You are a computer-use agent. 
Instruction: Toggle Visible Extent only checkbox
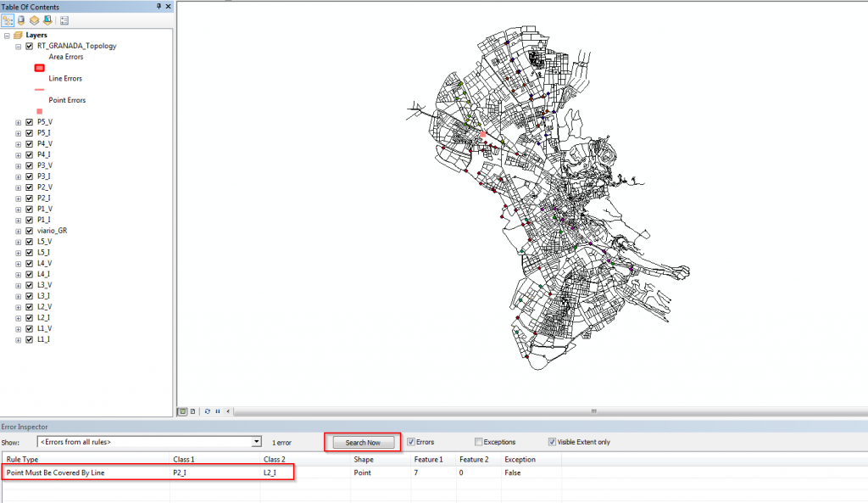pyautogui.click(x=553, y=442)
